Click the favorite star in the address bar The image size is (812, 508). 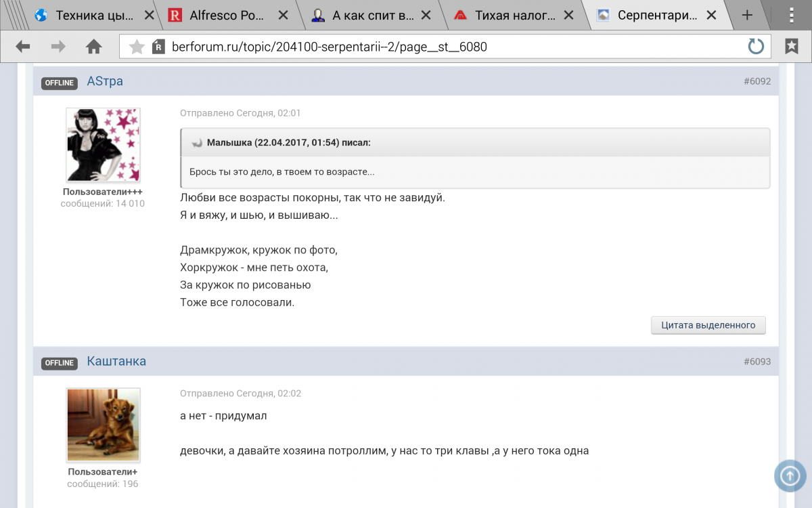click(x=137, y=47)
